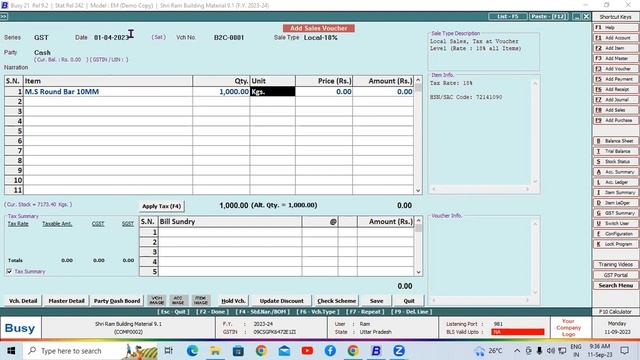This screenshot has height=360, width=640.
Task: Open the Balance Sheet shortcut
Action: (x=616, y=141)
